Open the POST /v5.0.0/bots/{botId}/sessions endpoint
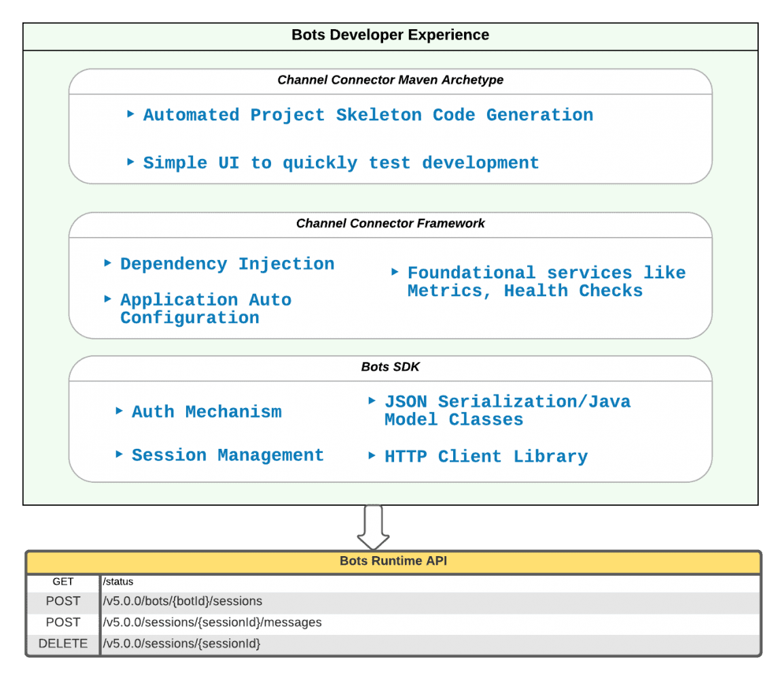784x679 pixels. pyautogui.click(x=393, y=602)
